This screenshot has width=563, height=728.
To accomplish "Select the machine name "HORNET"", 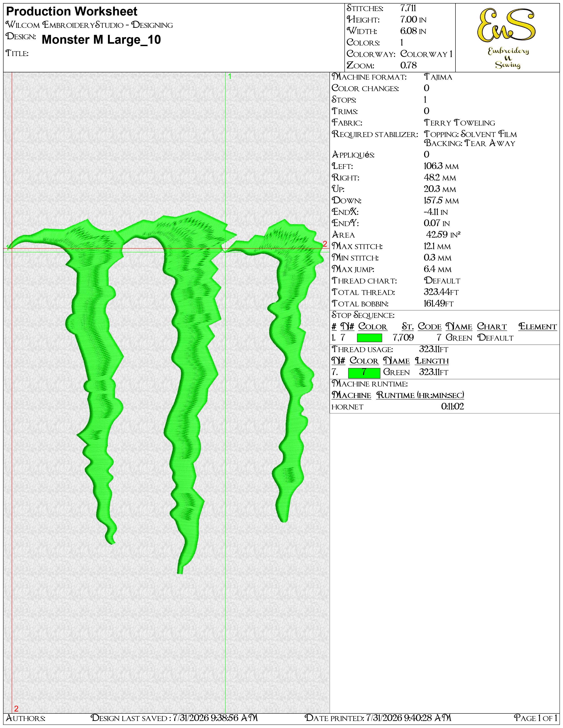I will [347, 407].
